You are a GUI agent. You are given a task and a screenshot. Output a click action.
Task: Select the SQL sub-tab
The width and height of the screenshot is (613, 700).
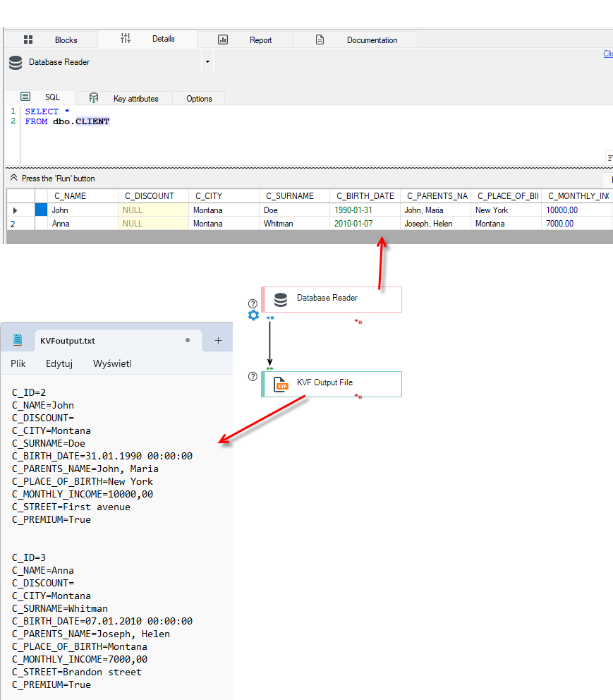click(x=40, y=97)
